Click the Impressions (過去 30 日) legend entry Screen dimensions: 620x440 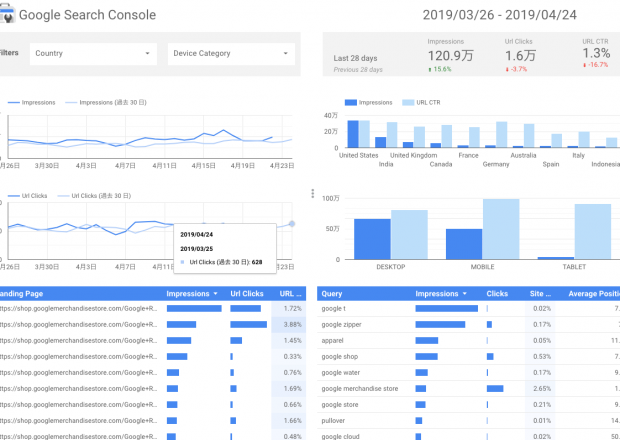106,102
